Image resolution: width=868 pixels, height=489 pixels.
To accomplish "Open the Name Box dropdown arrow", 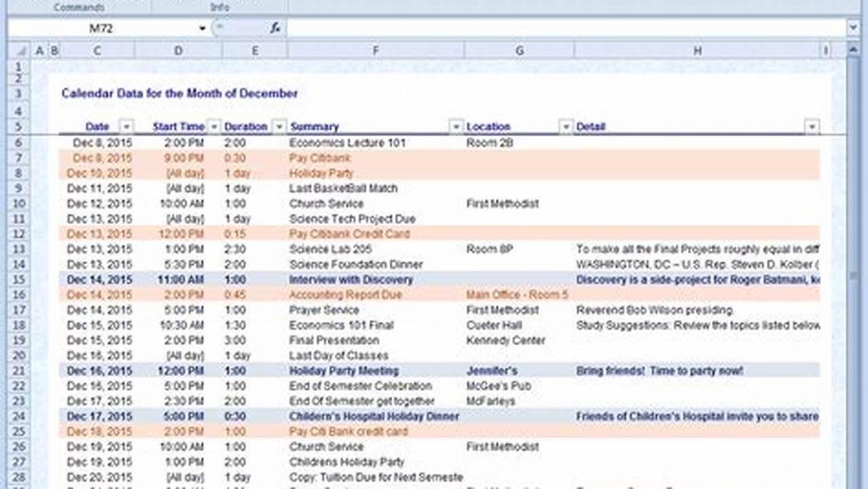I will pos(202,28).
